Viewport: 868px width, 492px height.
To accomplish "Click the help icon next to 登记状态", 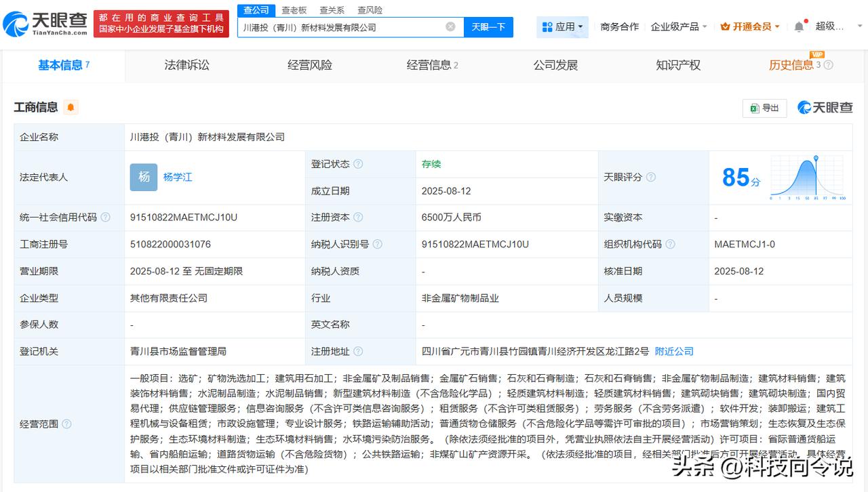I will 358,164.
